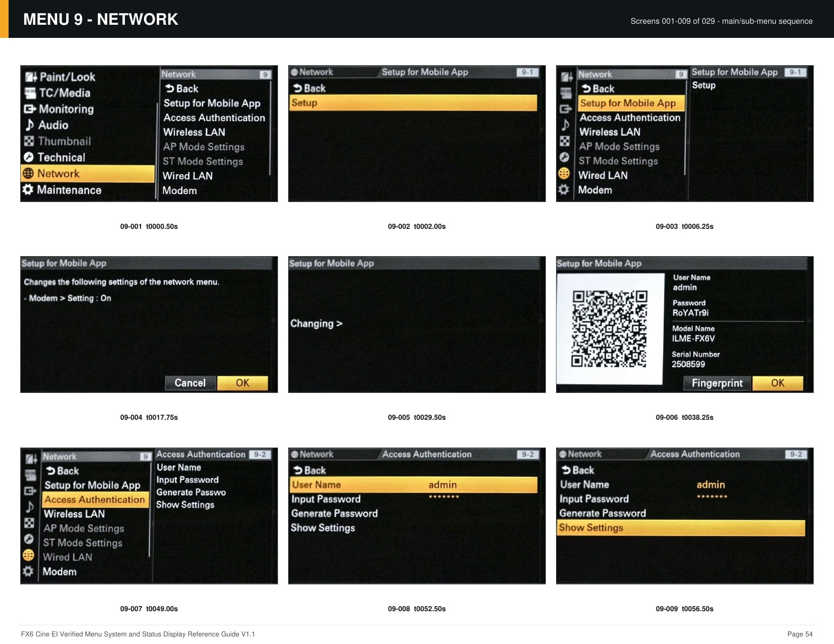Select Audio note icon in screen 09-001
This screenshot has height=644, width=834.
coord(30,125)
